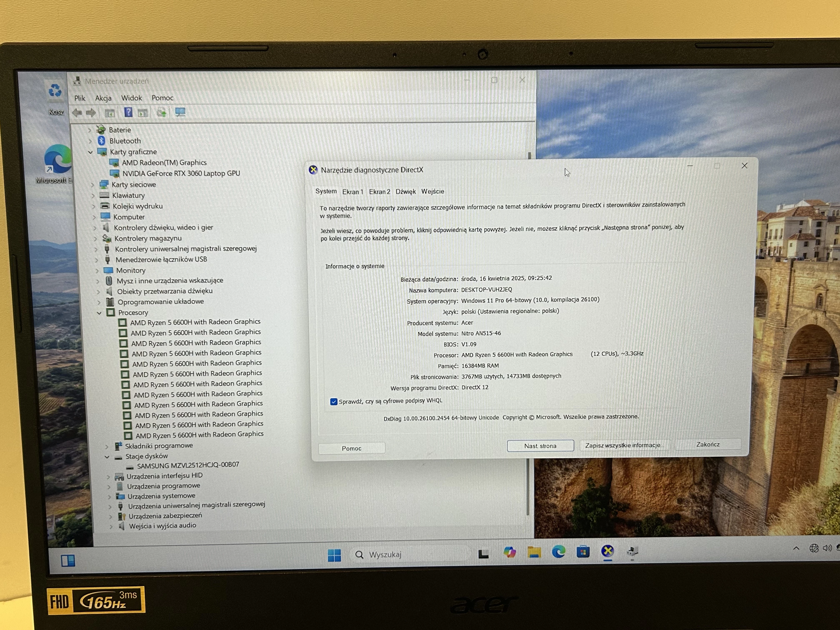Screen dimensions: 840x630
Task: Select the System tab in DirectX tool
Action: click(326, 191)
